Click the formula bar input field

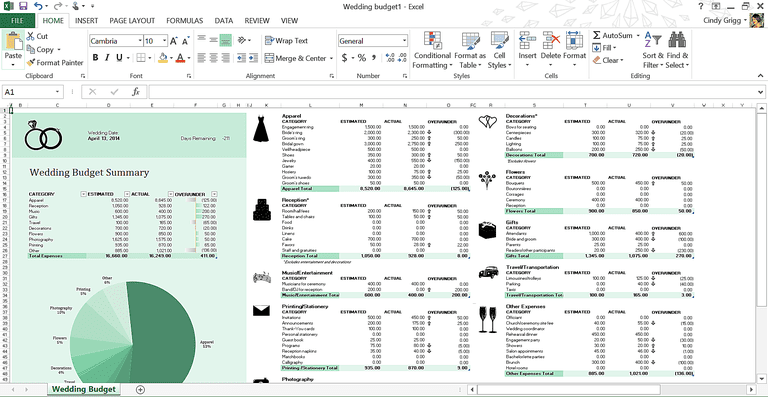452,92
